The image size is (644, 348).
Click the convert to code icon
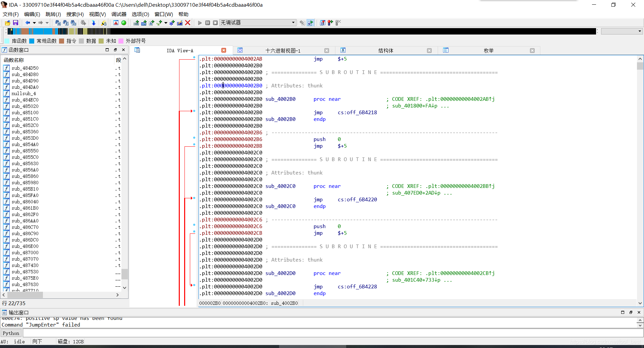pyautogui.click(x=136, y=23)
